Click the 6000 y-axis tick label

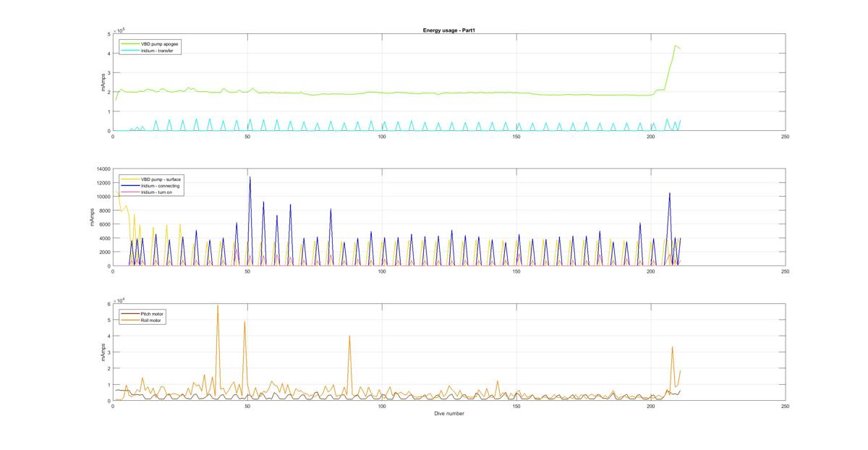[103, 224]
